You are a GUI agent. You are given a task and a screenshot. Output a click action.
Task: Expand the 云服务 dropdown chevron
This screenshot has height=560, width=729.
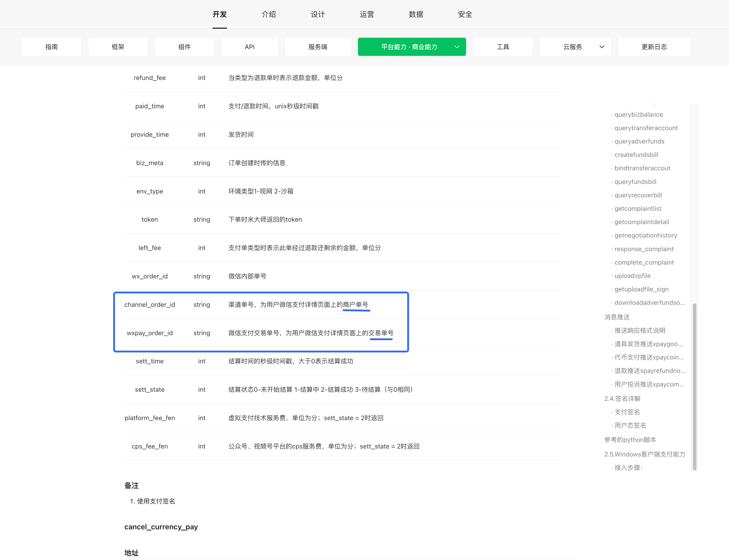602,47
